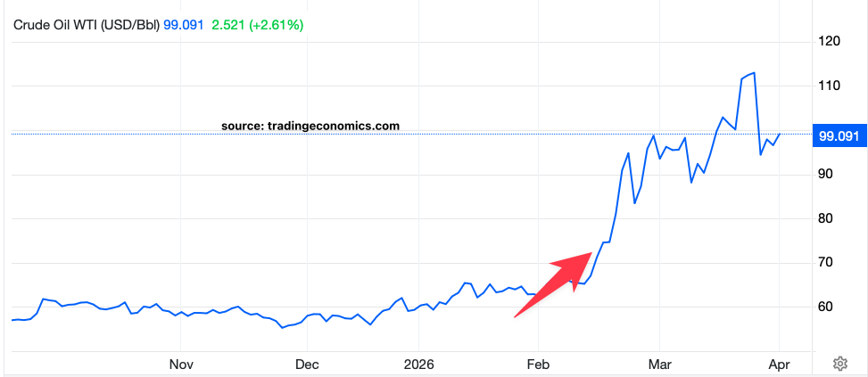Open the chart settings gear
Image resolution: width=868 pixels, height=377 pixels.
coord(839,364)
